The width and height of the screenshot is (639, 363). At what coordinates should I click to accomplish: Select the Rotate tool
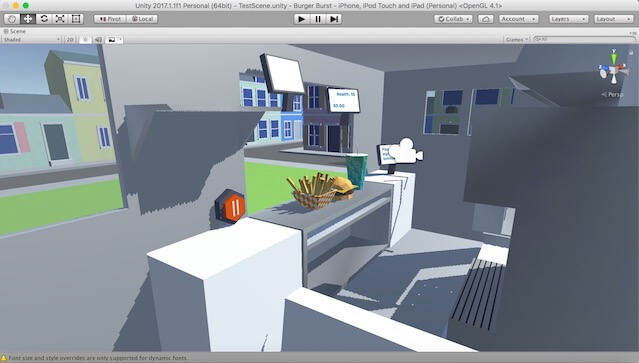(x=44, y=19)
